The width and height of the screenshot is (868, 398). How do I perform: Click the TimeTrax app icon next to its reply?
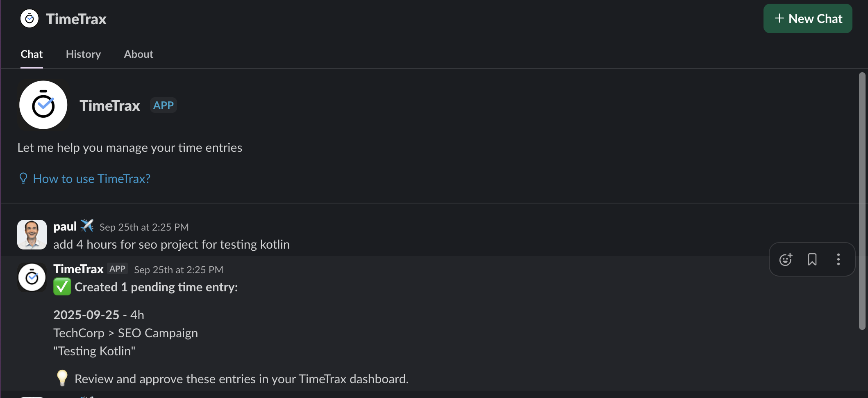pos(32,277)
